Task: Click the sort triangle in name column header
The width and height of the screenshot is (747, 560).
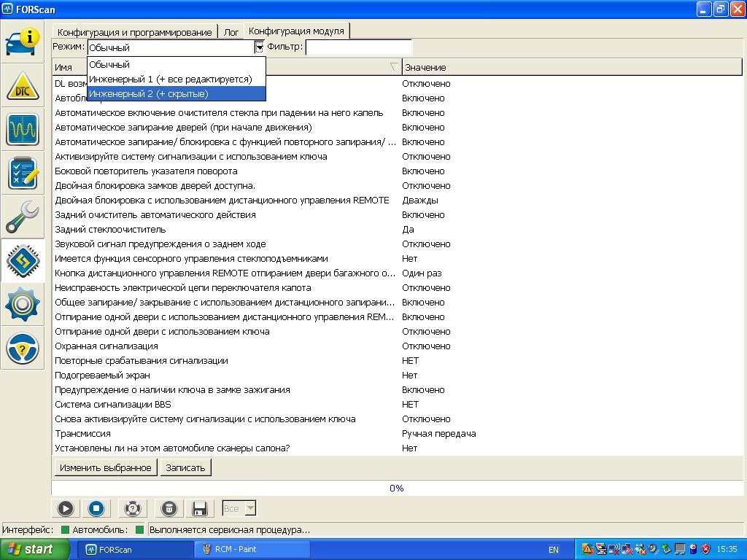Action: tap(393, 66)
